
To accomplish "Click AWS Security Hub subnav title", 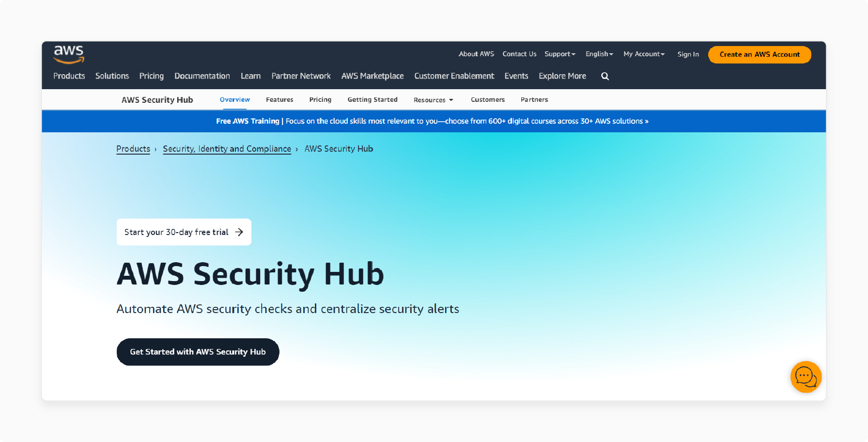I will [x=157, y=100].
